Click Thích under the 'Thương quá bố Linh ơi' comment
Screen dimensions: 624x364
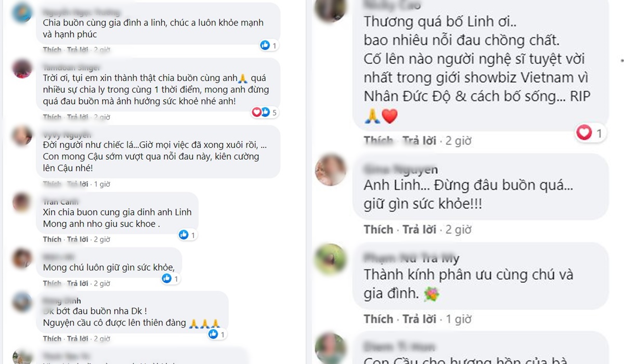click(379, 140)
